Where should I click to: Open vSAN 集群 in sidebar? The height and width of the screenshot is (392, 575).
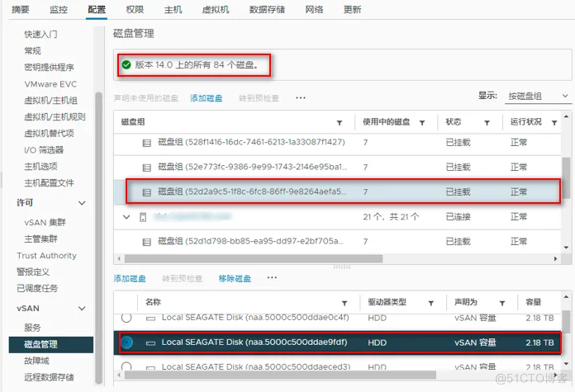click(x=45, y=222)
